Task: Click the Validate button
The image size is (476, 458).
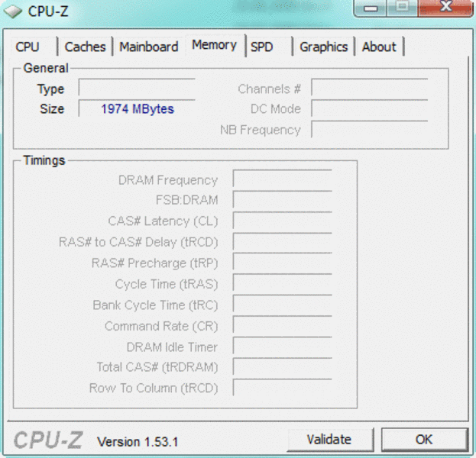Action: coord(330,440)
